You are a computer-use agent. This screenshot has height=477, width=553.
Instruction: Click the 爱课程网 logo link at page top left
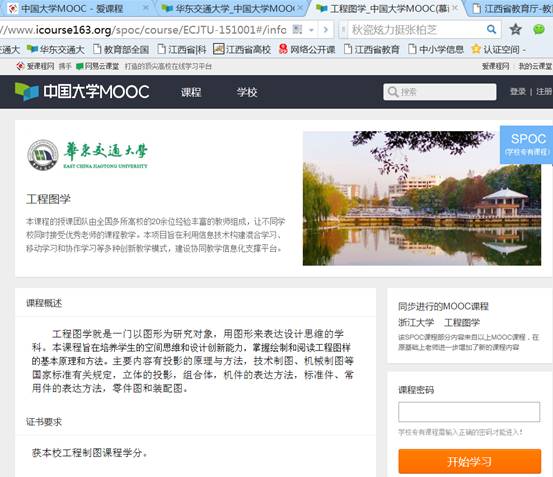[35, 66]
